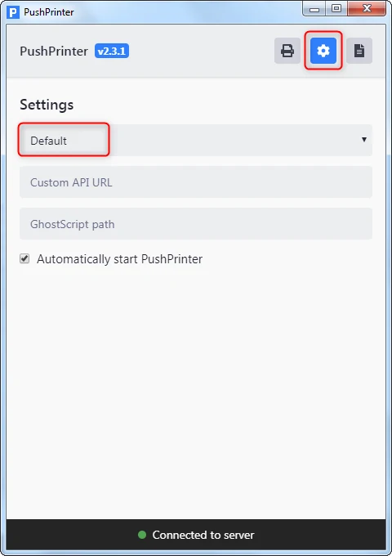Click the 'Automatically start PushPrinter' label text

click(x=120, y=259)
